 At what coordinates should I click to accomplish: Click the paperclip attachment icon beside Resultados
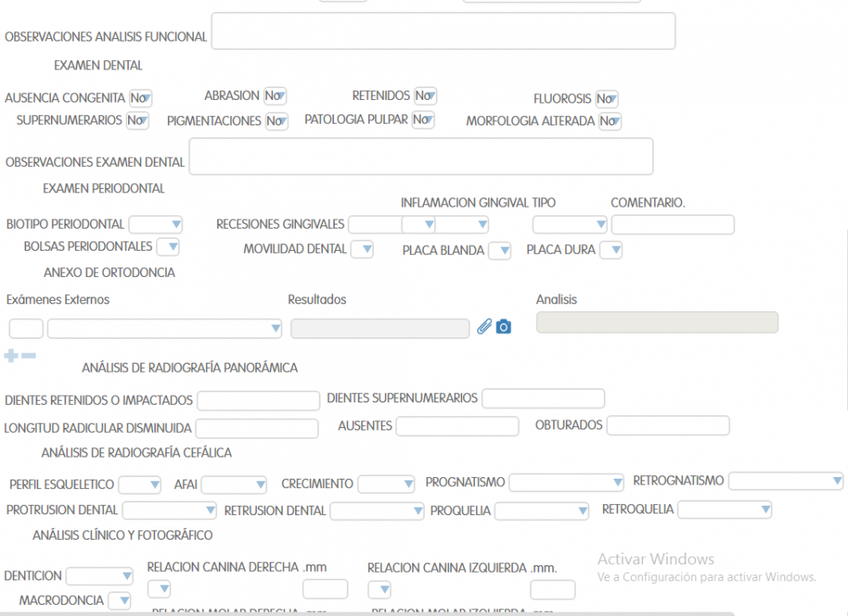pos(484,326)
